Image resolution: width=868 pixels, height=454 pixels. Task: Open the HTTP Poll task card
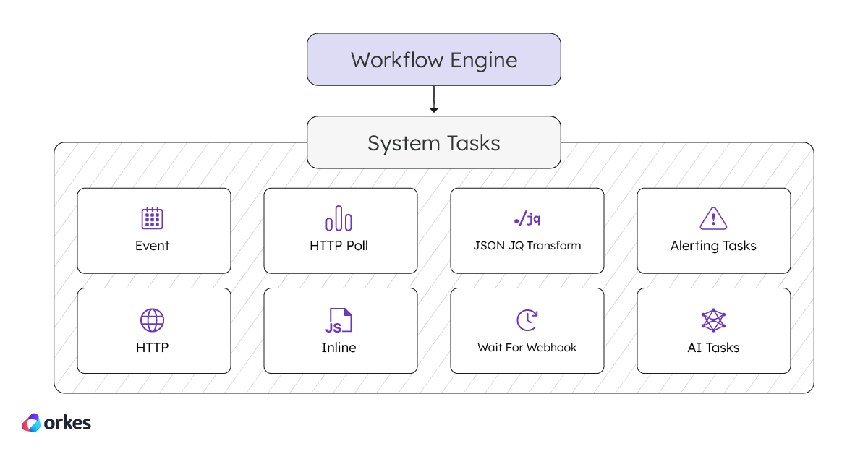click(340, 231)
